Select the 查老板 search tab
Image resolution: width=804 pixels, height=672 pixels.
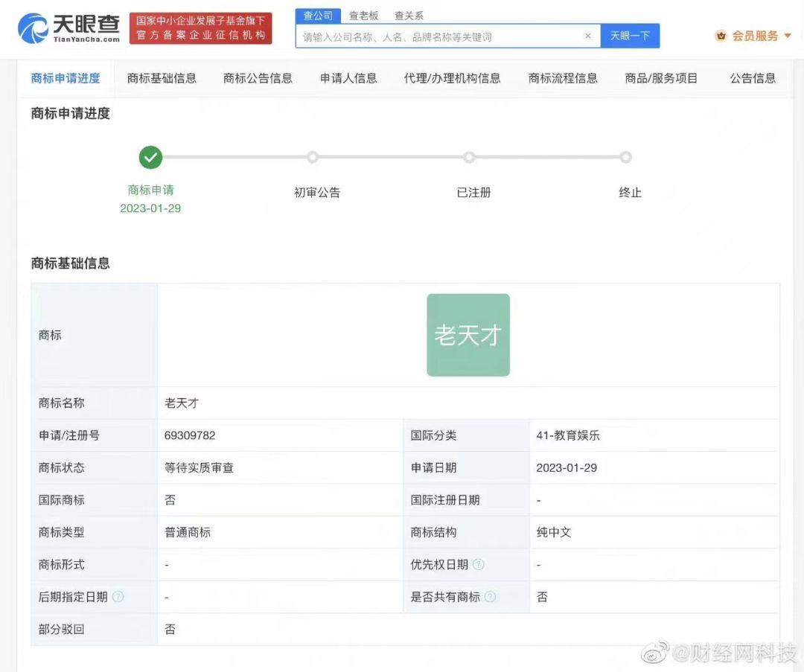[x=363, y=16]
